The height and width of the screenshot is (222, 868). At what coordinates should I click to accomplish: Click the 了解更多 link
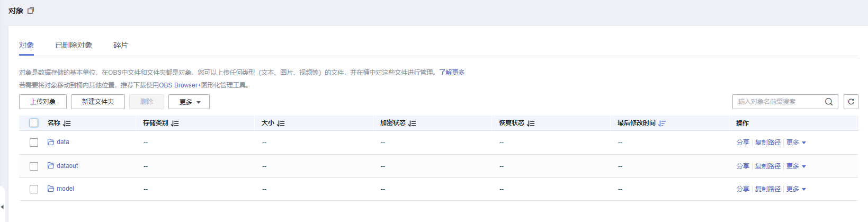pos(452,73)
